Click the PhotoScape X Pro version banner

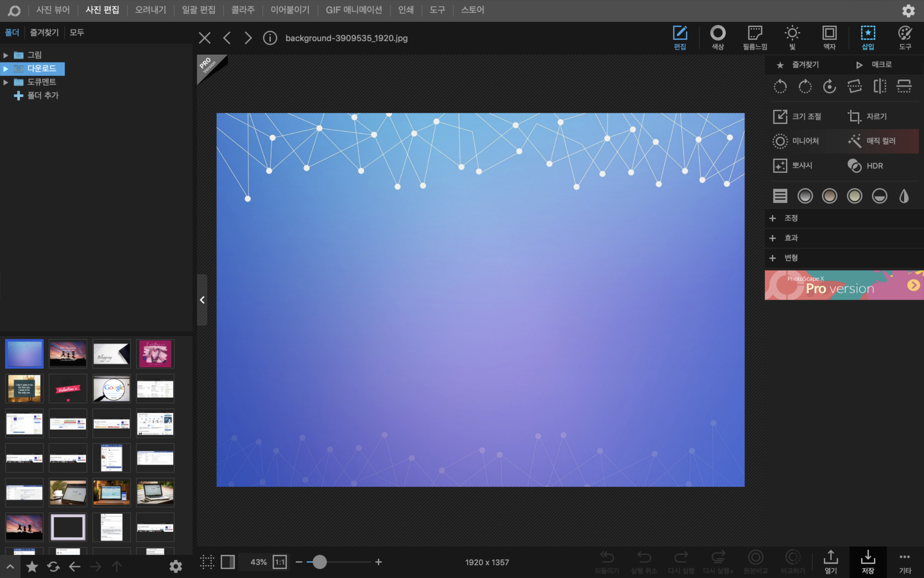tap(844, 285)
